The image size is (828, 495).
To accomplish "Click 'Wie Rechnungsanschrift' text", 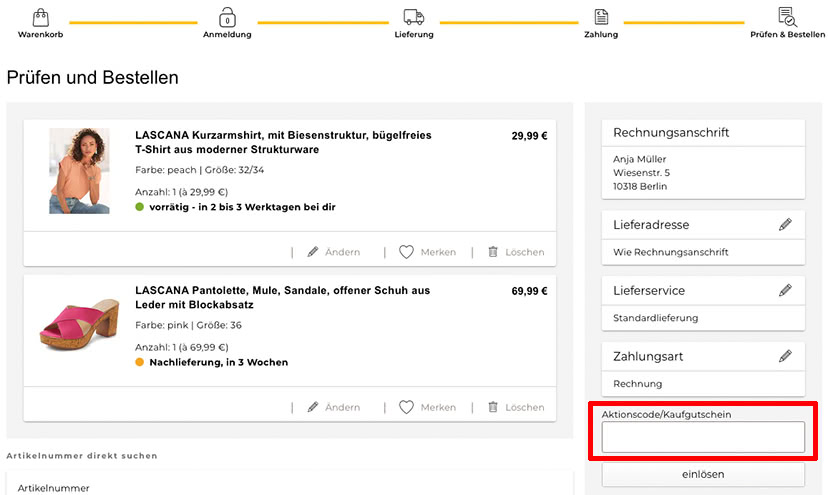I will [x=671, y=252].
